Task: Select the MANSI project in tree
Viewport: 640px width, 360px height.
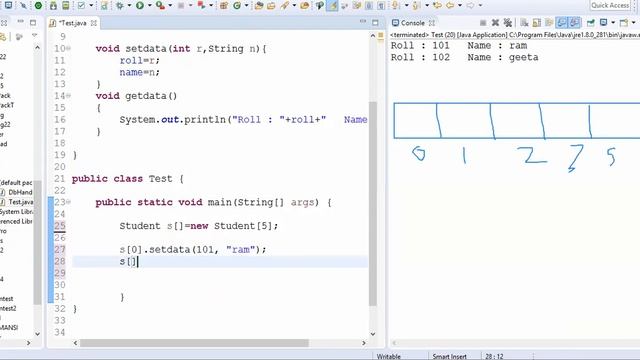Action: (x=9, y=327)
